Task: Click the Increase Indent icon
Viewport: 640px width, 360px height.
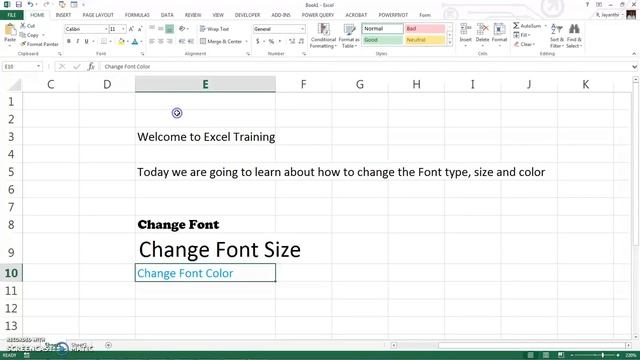Action: point(190,41)
